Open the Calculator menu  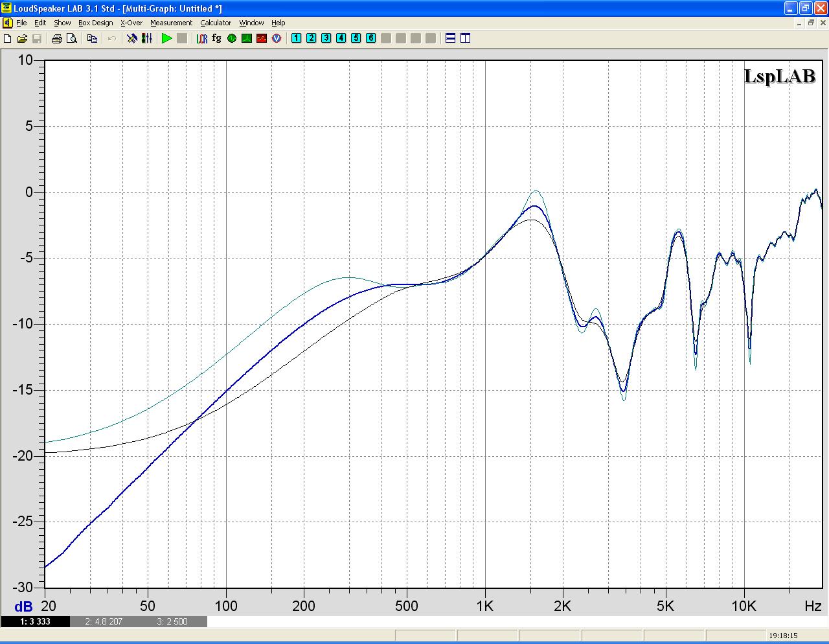(215, 23)
